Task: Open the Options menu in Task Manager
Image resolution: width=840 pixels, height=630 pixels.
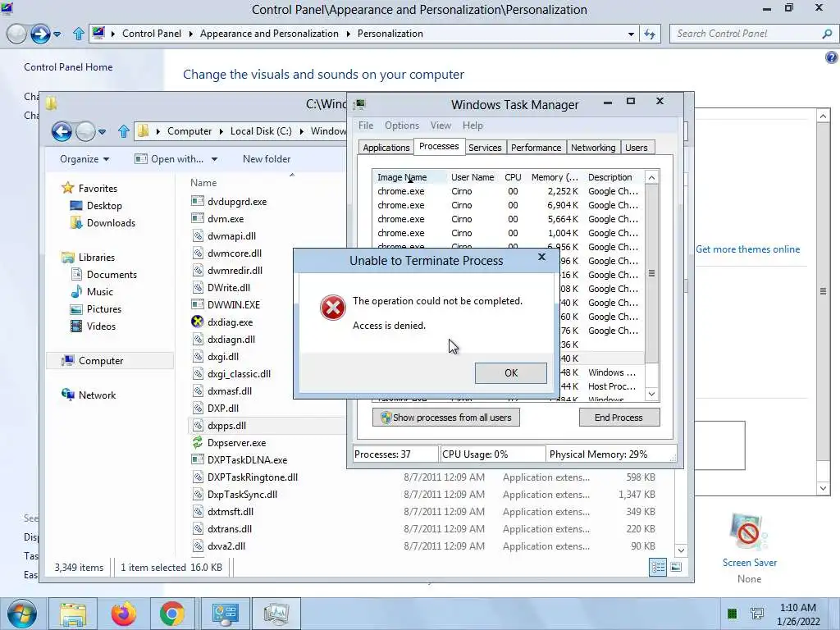Action: pos(402,126)
